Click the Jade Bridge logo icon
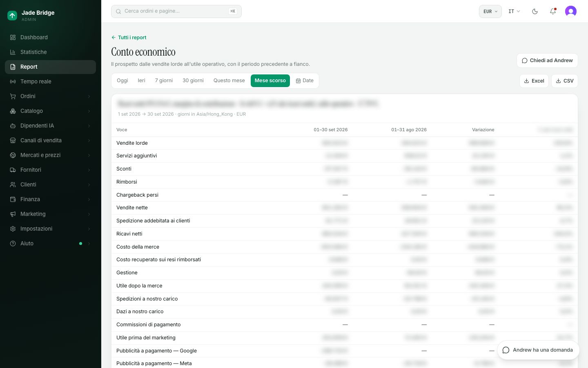 point(12,16)
